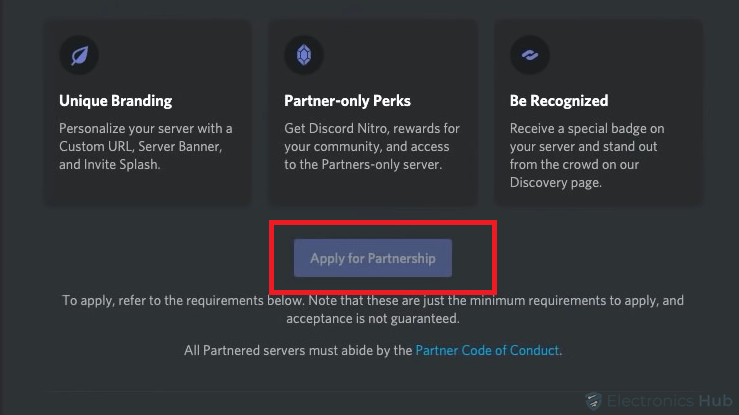
Task: Click the 'Receive a special badge' text line
Action: pyautogui.click(x=587, y=129)
